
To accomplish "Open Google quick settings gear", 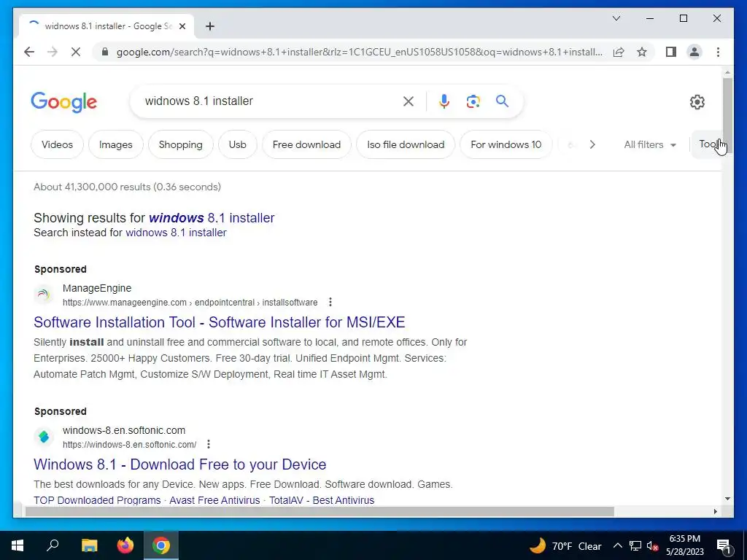I will (x=697, y=102).
